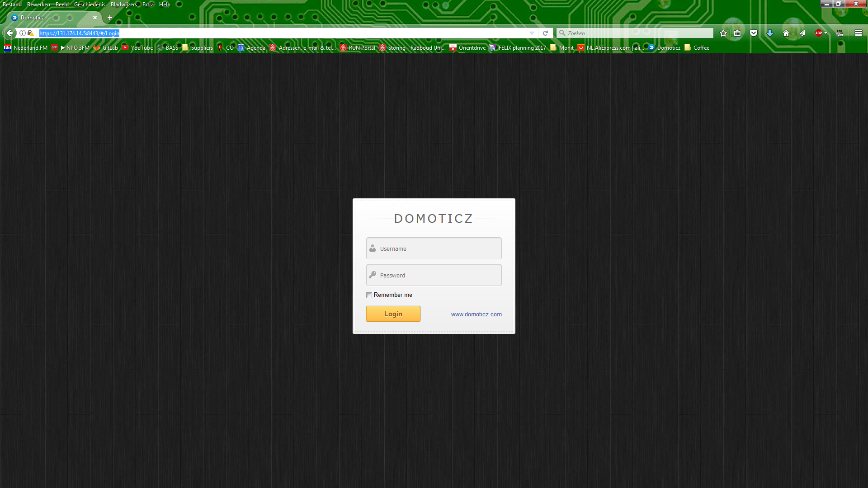Click the bookmark star icon

click(723, 33)
